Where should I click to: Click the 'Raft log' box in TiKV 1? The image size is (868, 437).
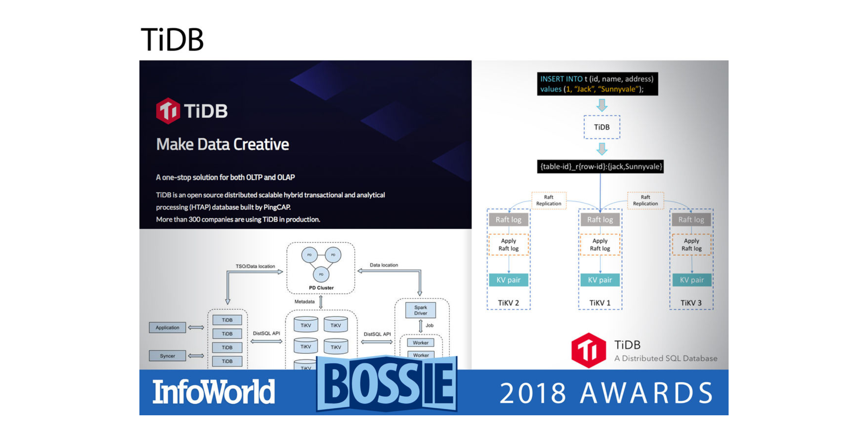pos(600,220)
